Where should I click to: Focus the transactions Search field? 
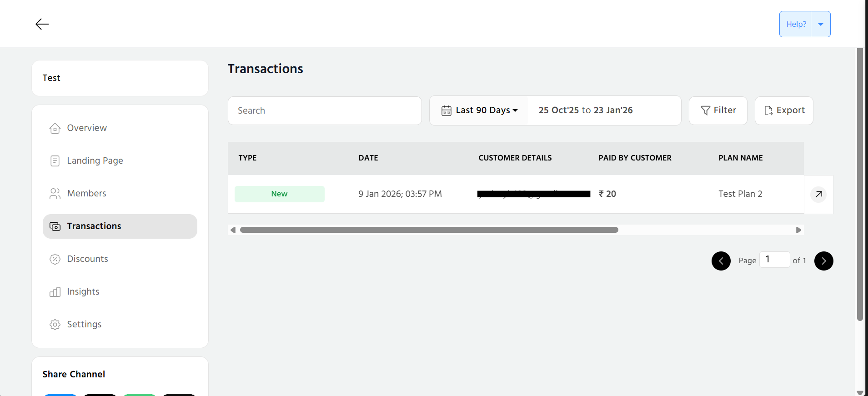click(x=325, y=110)
